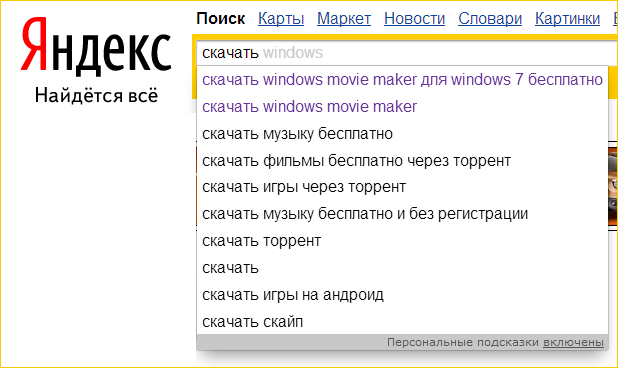Image resolution: width=618 pixels, height=368 pixels.
Task: Go to the Маркет section
Action: point(344,19)
